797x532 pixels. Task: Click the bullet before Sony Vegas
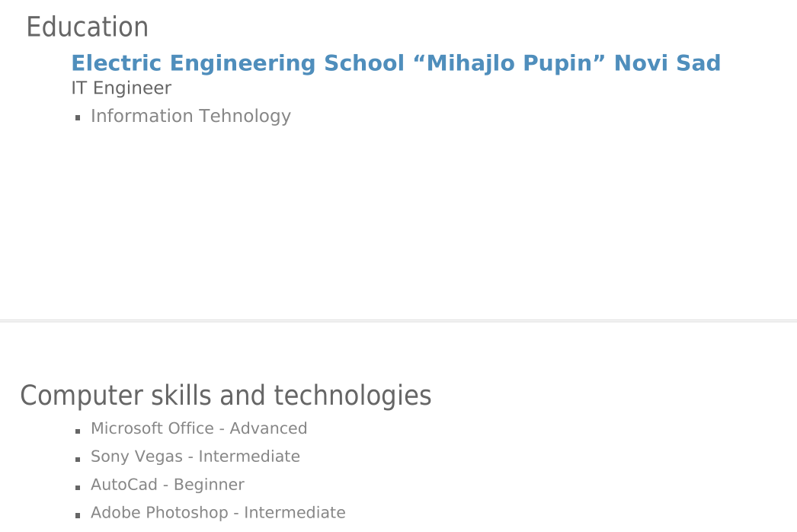(78, 460)
